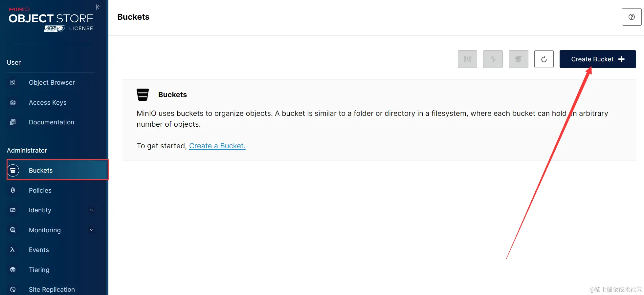Viewport: 644px width, 295px height.
Task: Click the Monitoring magnifier icon
Action: pyautogui.click(x=13, y=230)
